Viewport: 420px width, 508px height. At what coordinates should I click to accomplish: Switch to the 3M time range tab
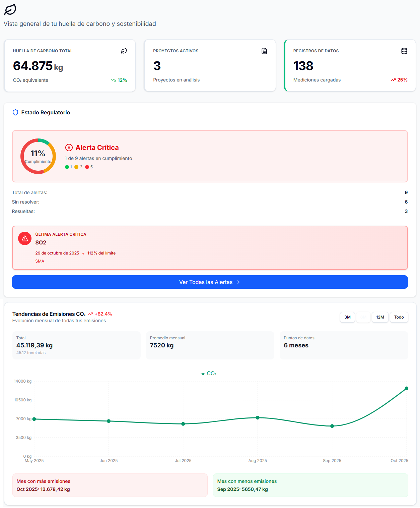tap(347, 317)
